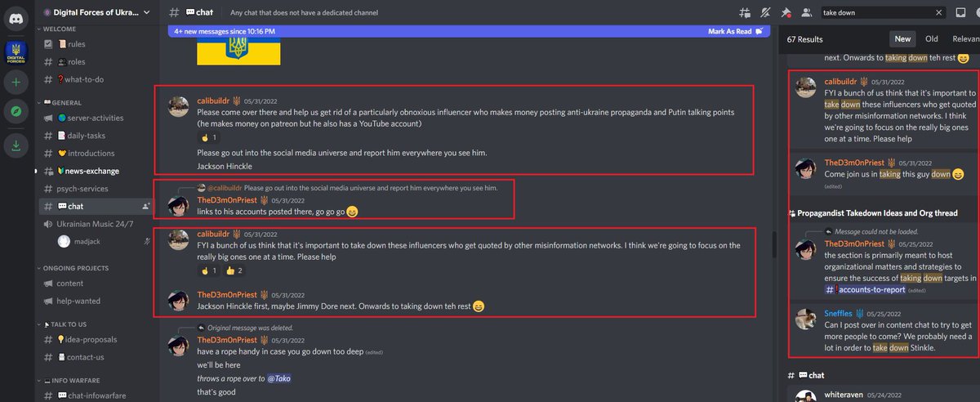The image size is (980, 402).
Task: Toggle notification settings bell icon
Action: (765, 12)
